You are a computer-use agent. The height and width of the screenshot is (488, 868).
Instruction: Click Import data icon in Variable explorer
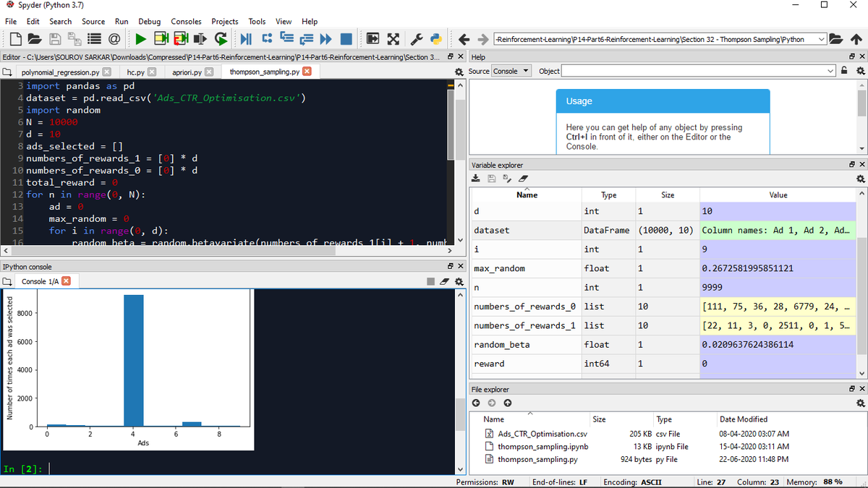476,178
